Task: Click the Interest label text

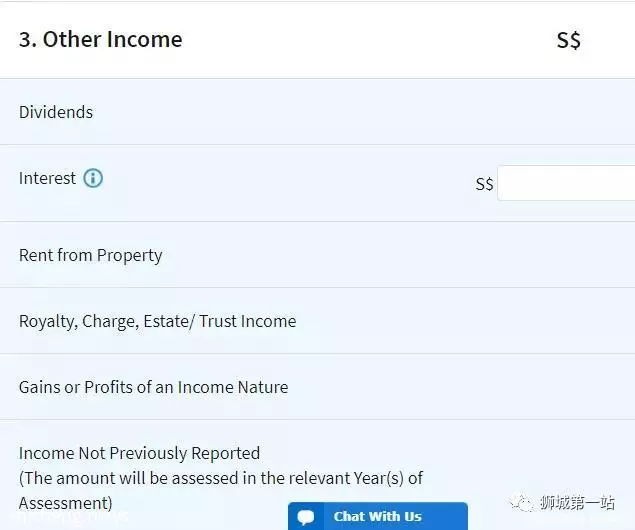Action: (47, 178)
